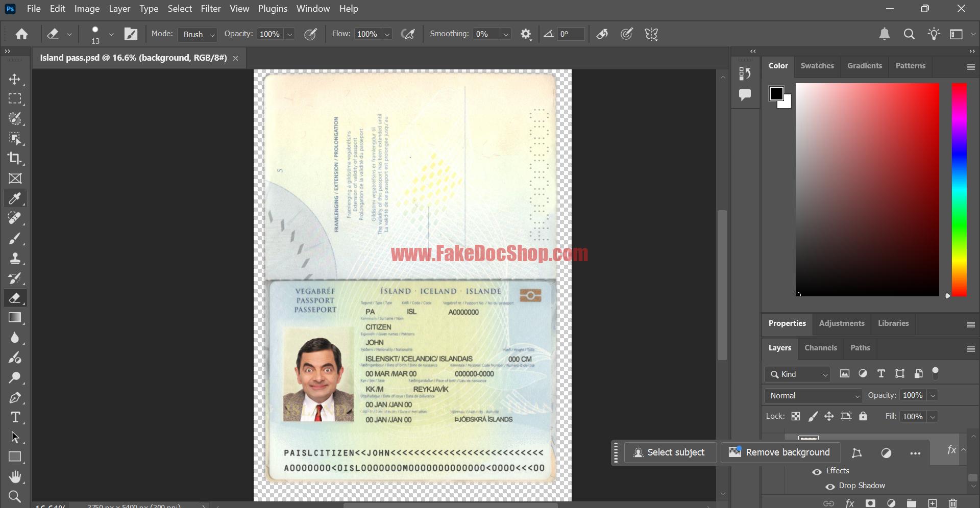Switch to the Adjustments tab
The height and width of the screenshot is (508, 980).
pos(842,323)
